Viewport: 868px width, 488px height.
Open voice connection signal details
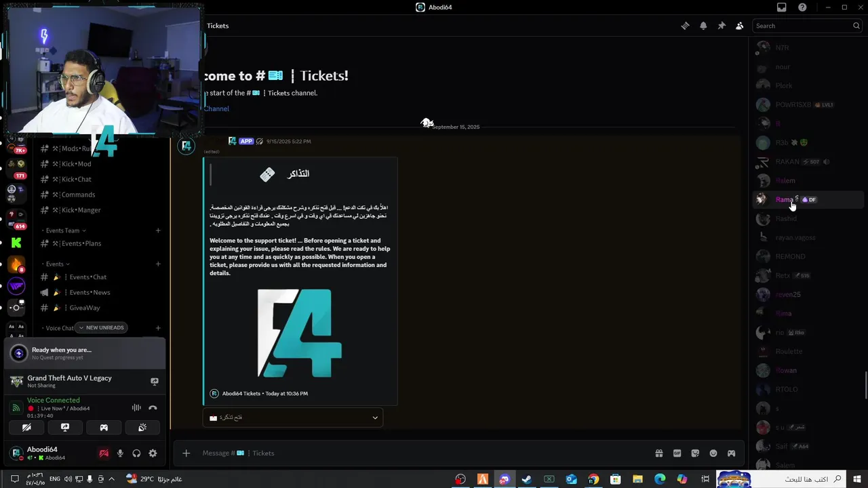pyautogui.click(x=16, y=407)
